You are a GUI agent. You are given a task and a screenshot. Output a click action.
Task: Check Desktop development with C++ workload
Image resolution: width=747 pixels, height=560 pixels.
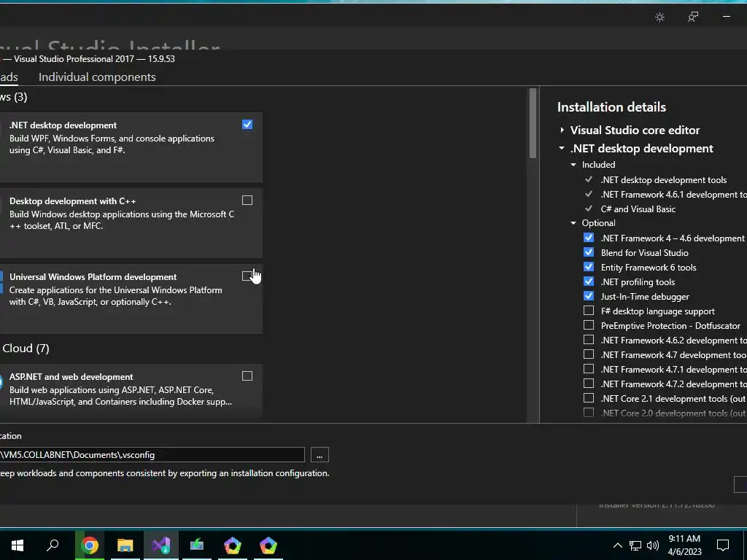tap(247, 201)
